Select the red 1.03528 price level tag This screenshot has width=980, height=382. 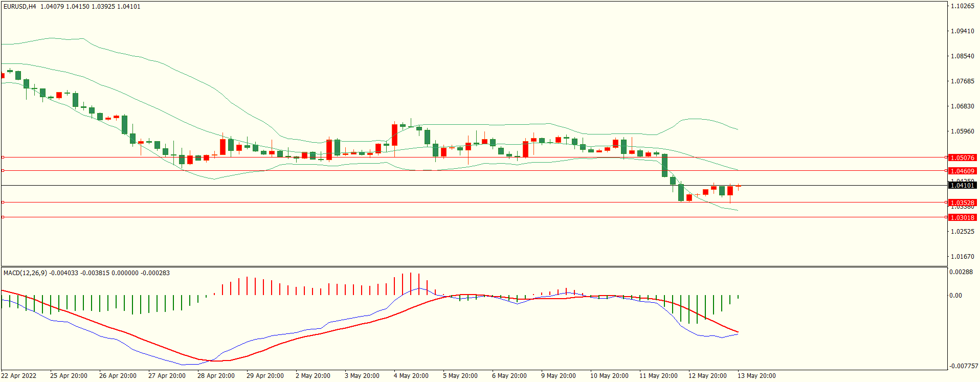[x=962, y=203]
